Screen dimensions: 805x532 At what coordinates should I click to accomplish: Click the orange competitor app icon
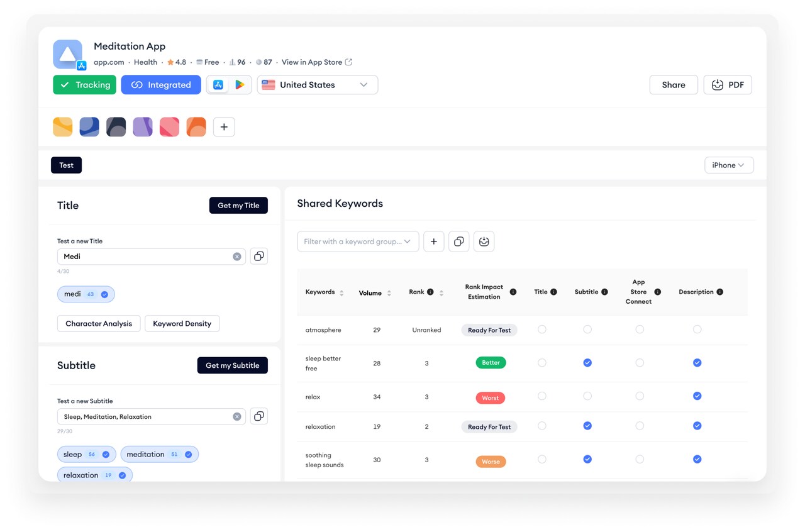tap(196, 127)
